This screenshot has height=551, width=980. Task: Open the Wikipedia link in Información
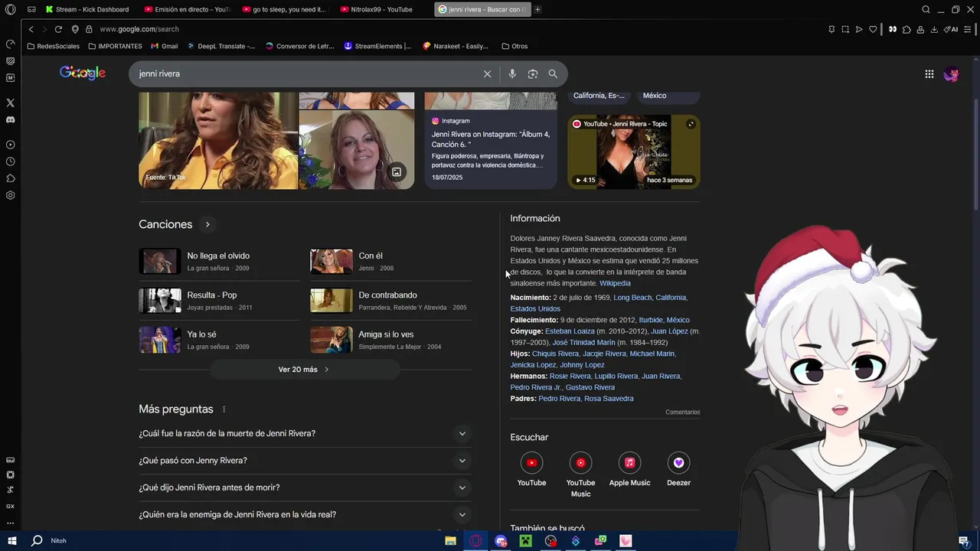[615, 283]
